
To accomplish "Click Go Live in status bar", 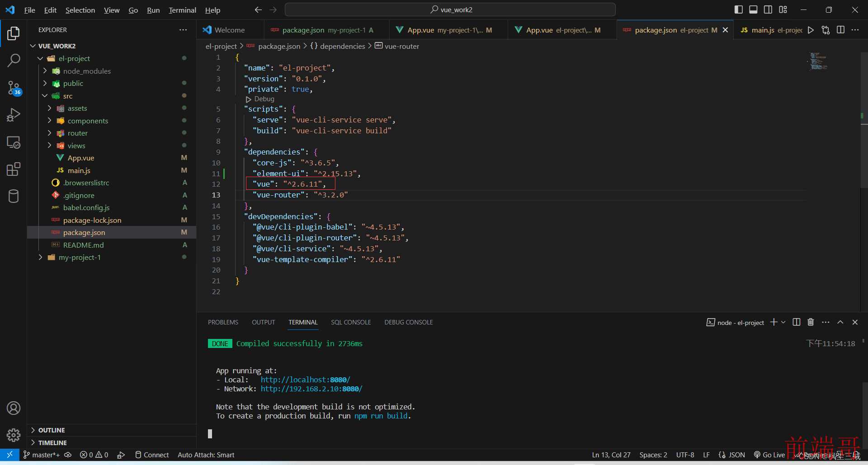I will point(769,455).
